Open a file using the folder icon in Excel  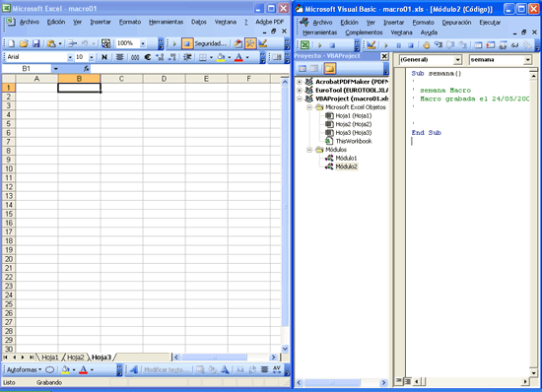coord(24,43)
